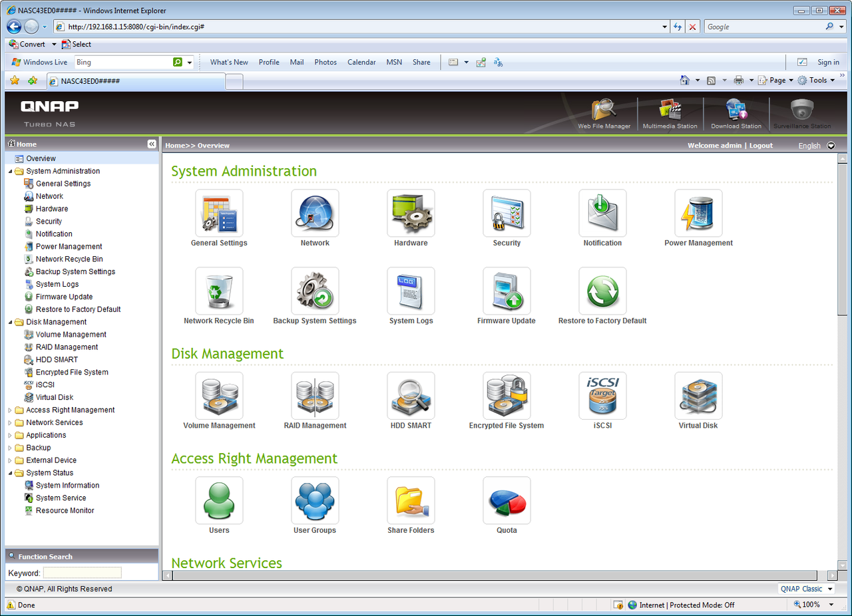Screen dimensions: 852x616
Task: Open the zoom level 100% control
Action: pyautogui.click(x=813, y=605)
